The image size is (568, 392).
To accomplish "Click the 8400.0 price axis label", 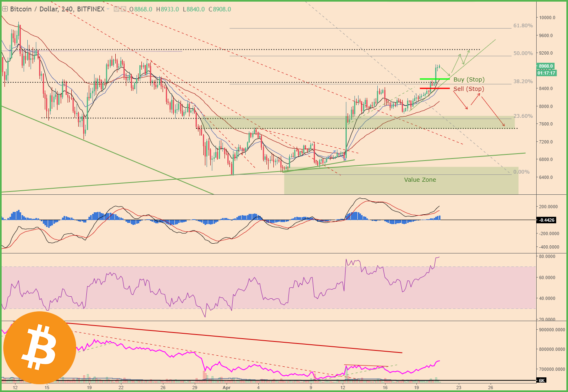I will click(x=546, y=88).
